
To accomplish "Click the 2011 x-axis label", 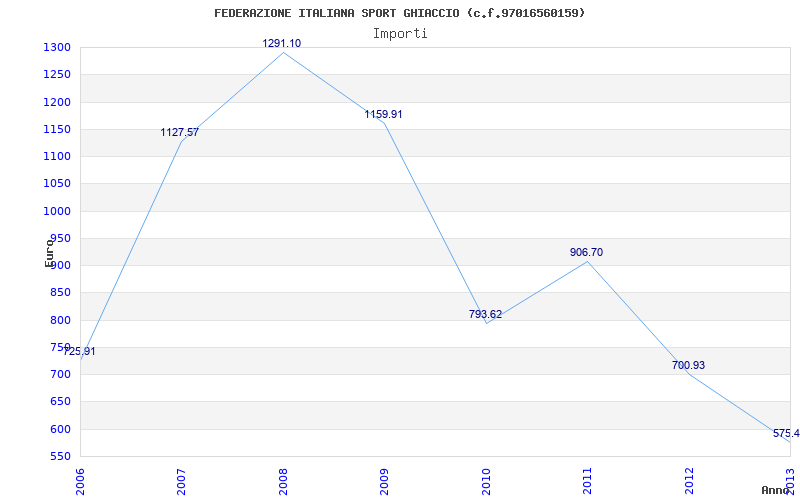I will tap(587, 481).
